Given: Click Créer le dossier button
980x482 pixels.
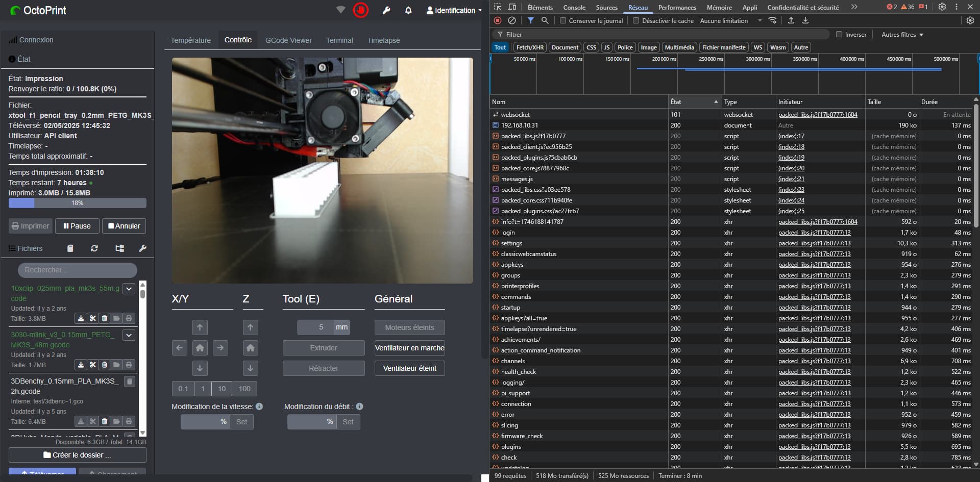Looking at the screenshot, I should (x=78, y=455).
